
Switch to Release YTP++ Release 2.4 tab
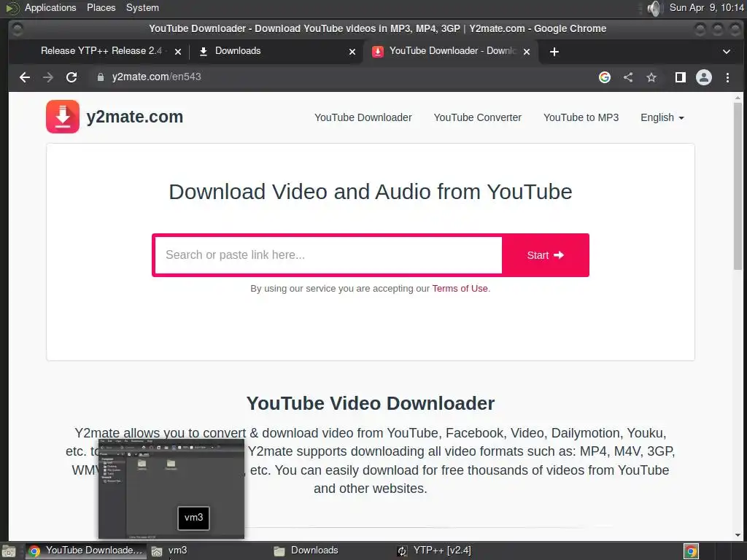[x=101, y=51]
